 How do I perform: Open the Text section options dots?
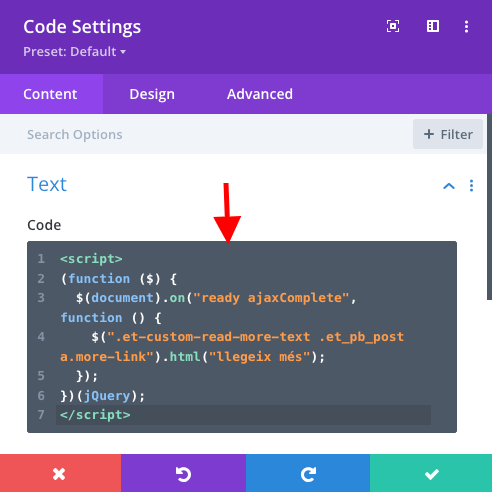click(471, 186)
